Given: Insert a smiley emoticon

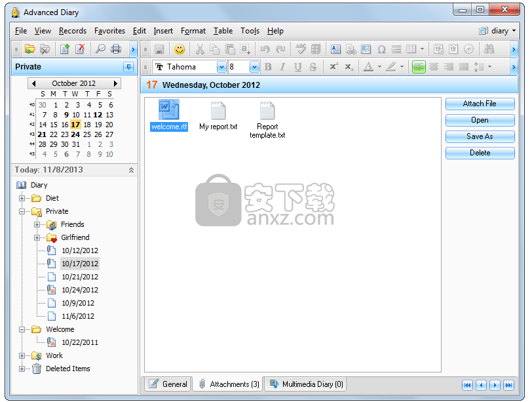Looking at the screenshot, I should point(180,49).
